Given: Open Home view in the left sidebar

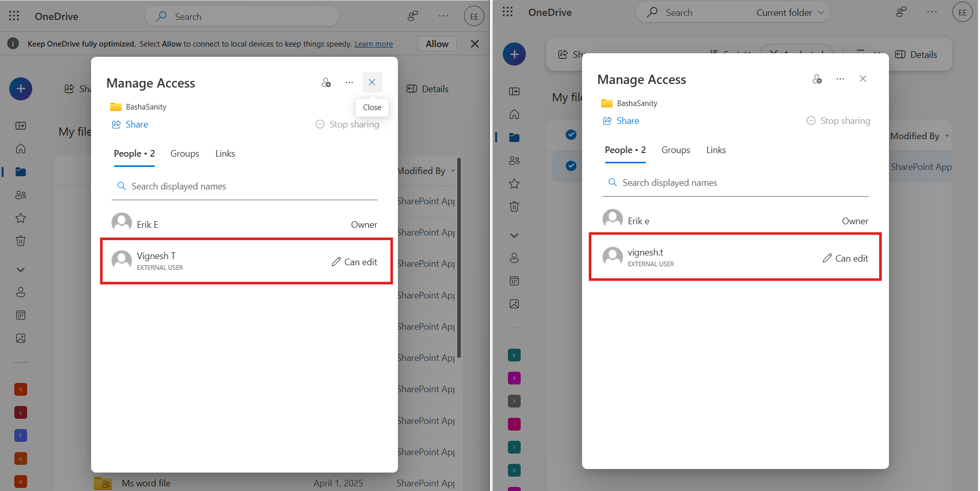Looking at the screenshot, I should click(20, 148).
